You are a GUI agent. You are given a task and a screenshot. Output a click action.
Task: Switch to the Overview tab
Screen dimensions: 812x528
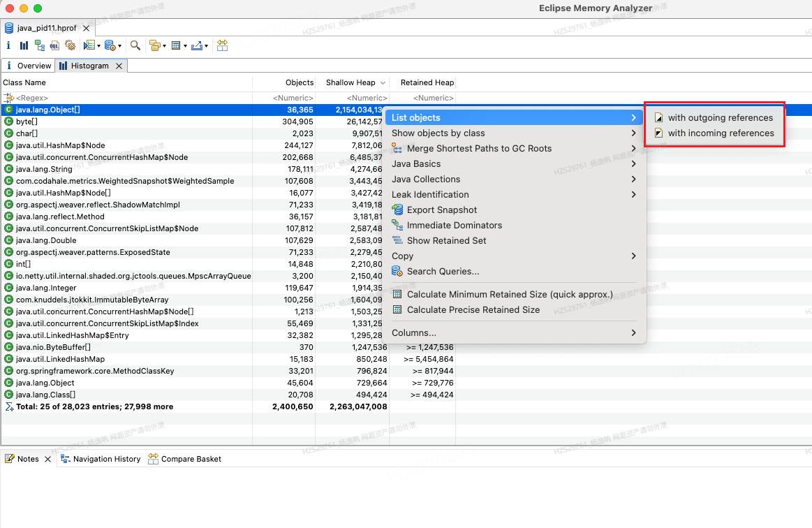pyautogui.click(x=28, y=66)
